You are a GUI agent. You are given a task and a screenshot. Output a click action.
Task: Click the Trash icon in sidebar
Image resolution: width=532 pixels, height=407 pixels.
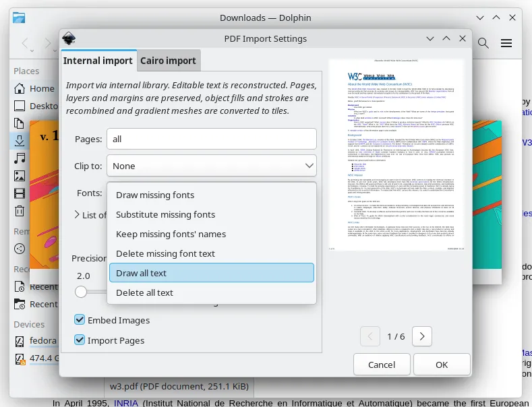20,211
